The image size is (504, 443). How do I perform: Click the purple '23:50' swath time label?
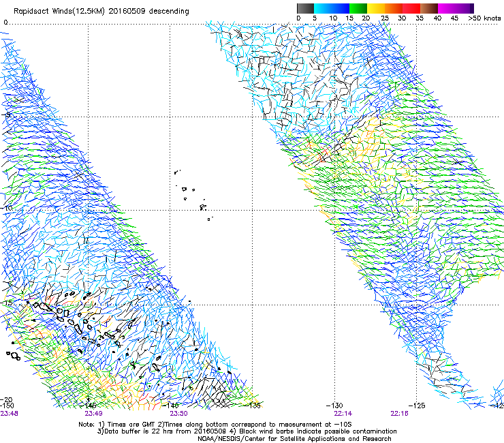[178, 414]
